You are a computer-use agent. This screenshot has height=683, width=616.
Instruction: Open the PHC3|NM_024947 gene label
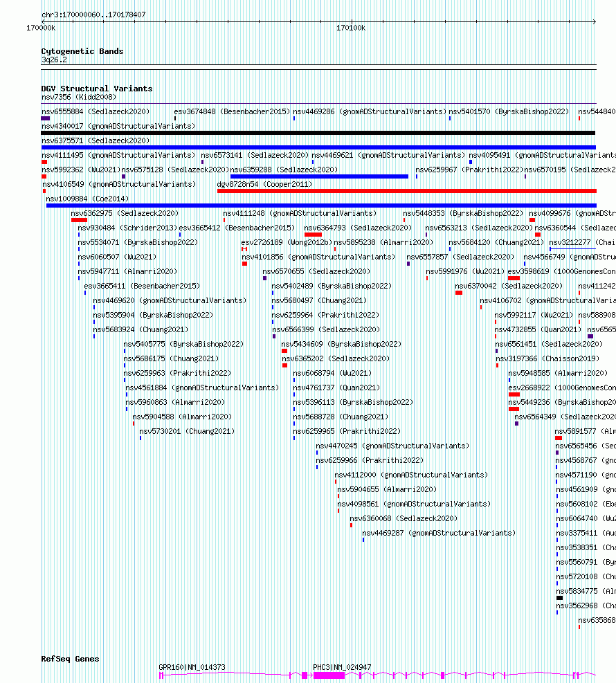pos(342,667)
